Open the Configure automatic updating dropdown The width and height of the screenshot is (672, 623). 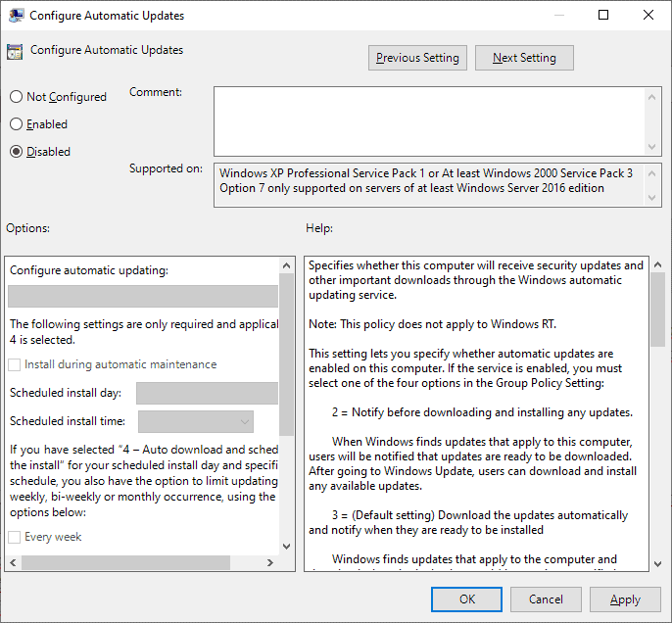pyautogui.click(x=143, y=296)
